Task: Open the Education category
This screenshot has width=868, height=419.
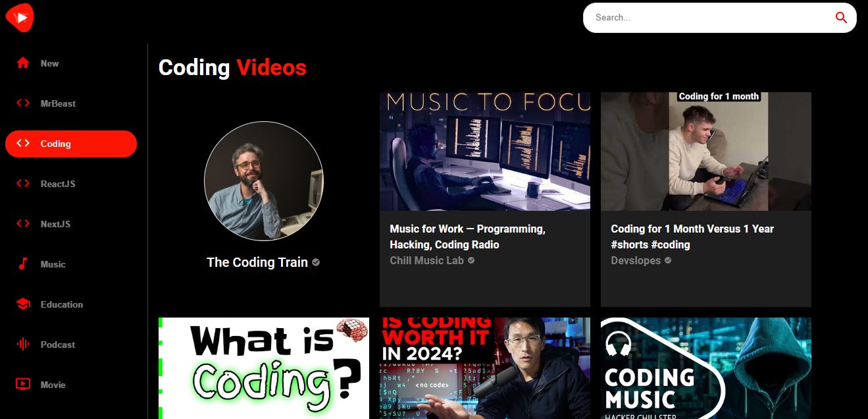Action: point(71,304)
